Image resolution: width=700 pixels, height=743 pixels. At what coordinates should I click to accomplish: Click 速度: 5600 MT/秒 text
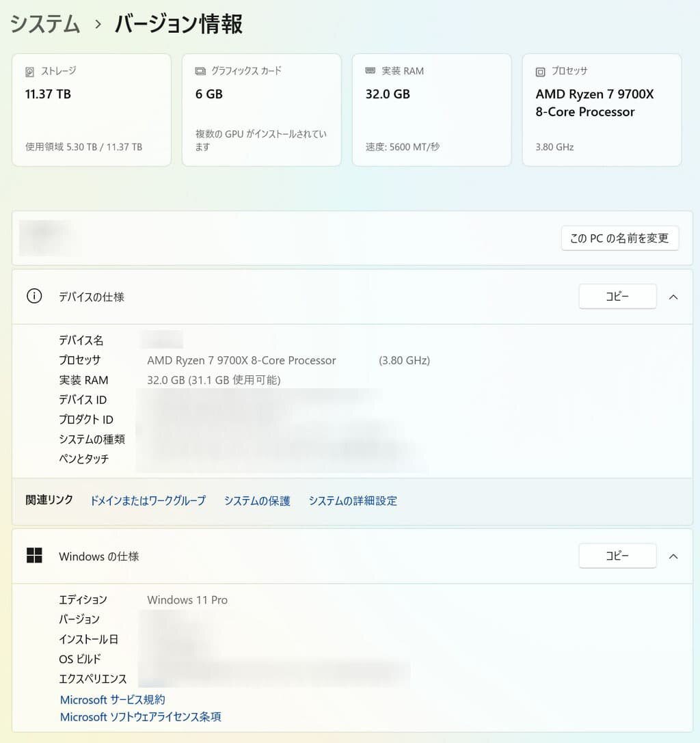pos(403,147)
